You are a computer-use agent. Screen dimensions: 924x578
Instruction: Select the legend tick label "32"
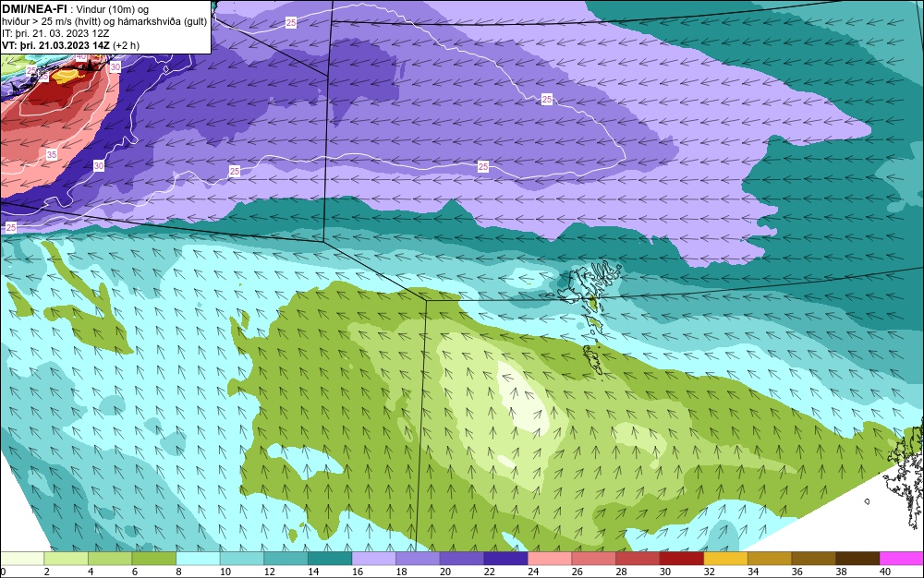709,572
